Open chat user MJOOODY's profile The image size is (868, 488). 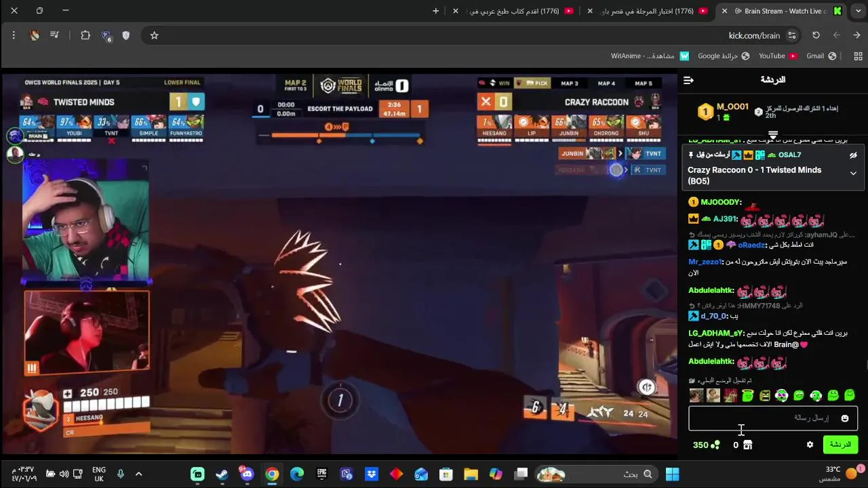coord(722,203)
